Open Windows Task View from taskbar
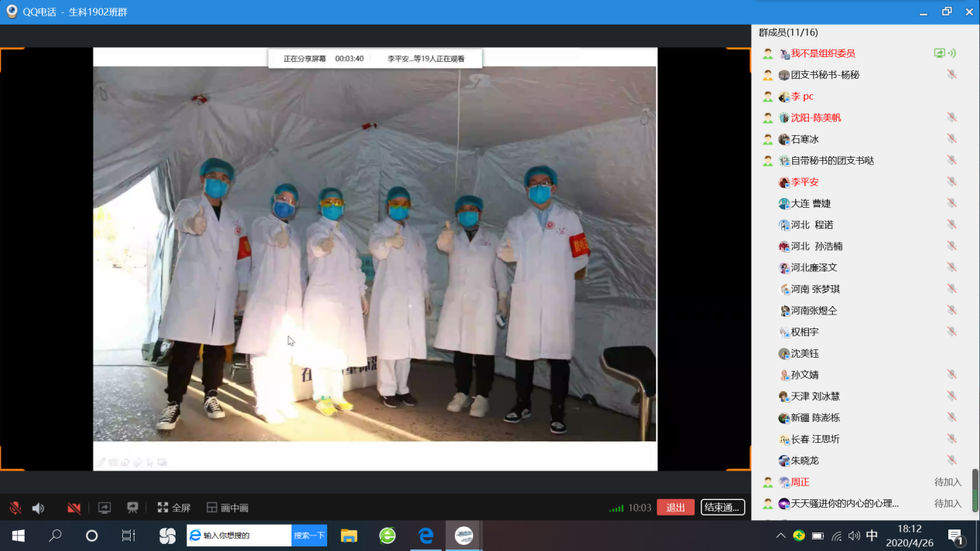980x551 pixels. pyautogui.click(x=128, y=536)
